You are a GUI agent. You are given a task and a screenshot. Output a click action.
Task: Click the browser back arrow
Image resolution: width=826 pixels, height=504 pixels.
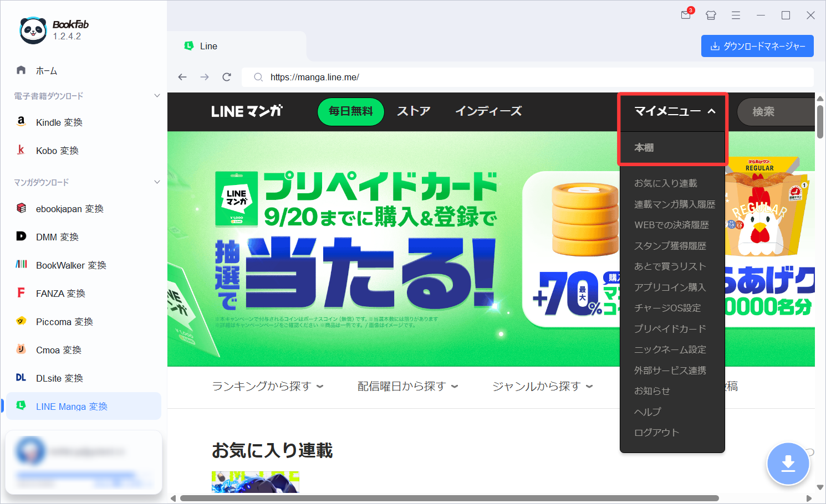(x=182, y=77)
